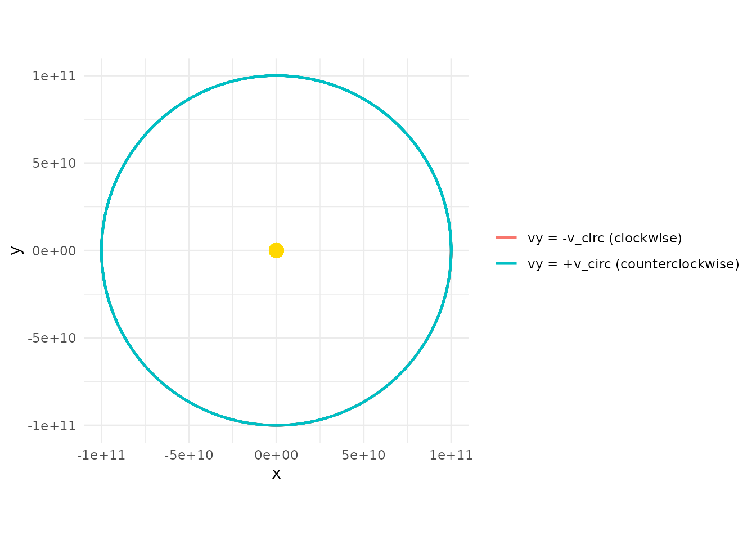Click the x-axis title below the plot

click(x=276, y=474)
